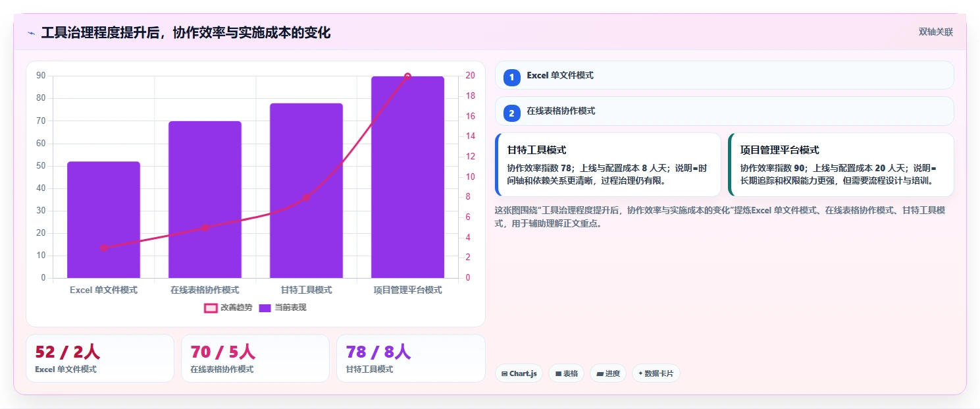Viewport: 980px width, 409px height.
Task: Click the right axis value 18
Action: (x=470, y=96)
